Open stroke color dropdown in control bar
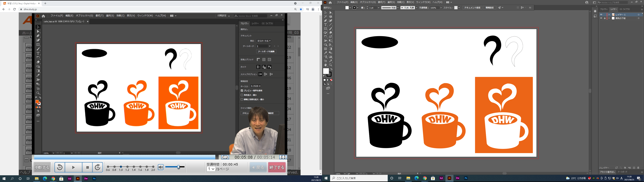Image resolution: width=644 pixels, height=182 pixels. (x=358, y=8)
